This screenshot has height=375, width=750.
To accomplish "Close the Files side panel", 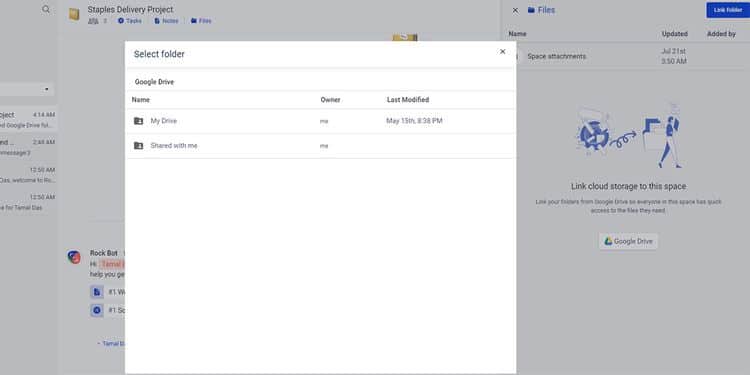I will point(515,10).
